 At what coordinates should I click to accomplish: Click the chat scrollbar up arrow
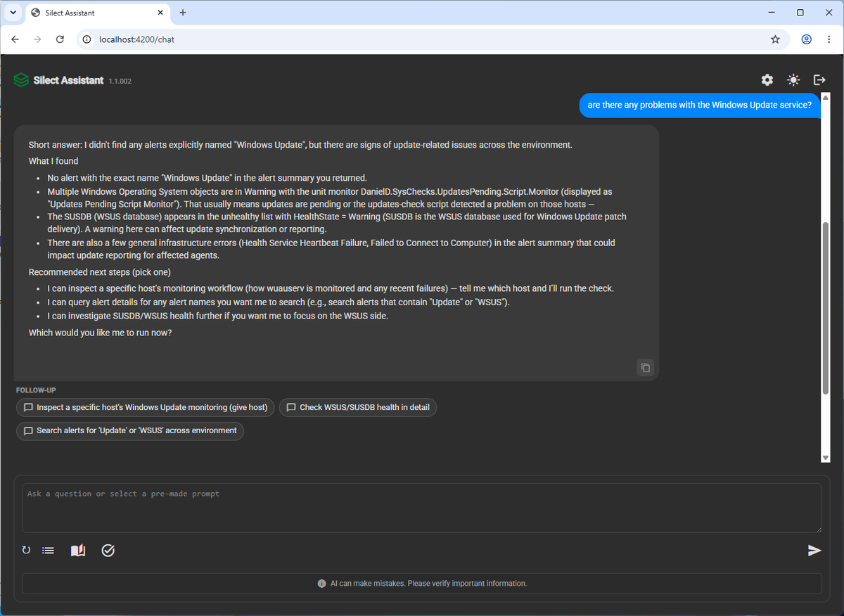point(826,98)
